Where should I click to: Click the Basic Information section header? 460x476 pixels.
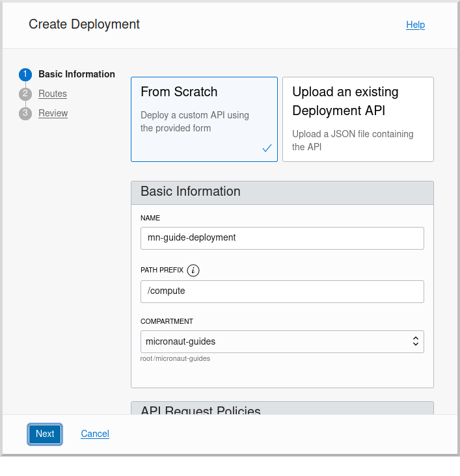[x=282, y=192]
